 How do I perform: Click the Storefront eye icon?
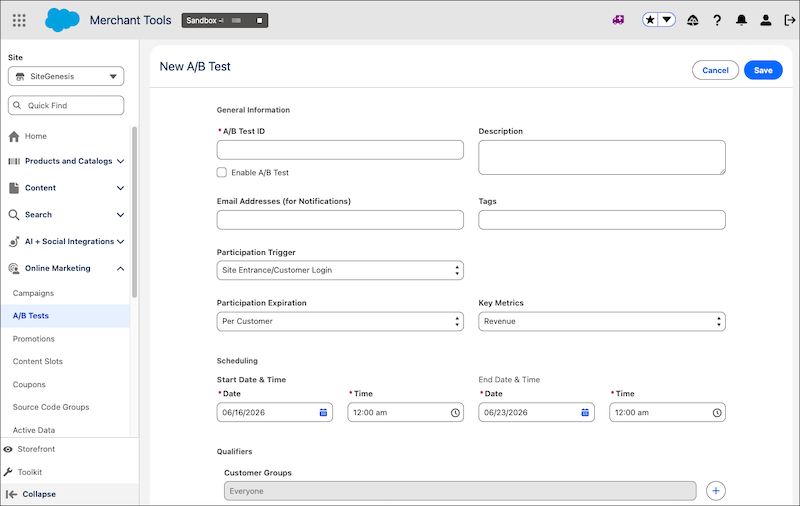coord(8,449)
